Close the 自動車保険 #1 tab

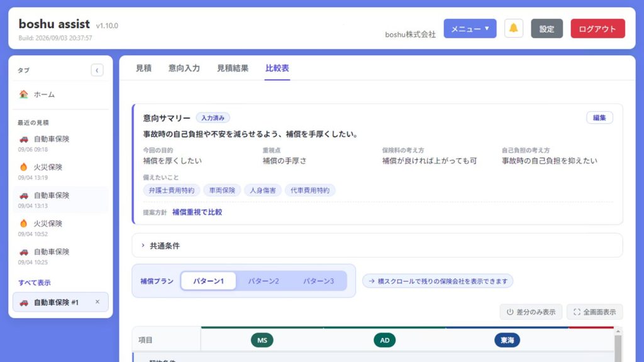(97, 302)
